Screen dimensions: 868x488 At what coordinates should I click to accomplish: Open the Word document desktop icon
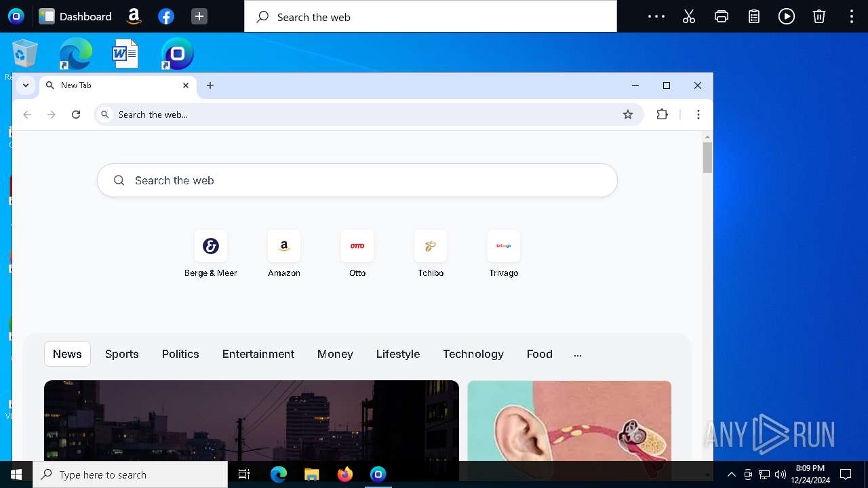coord(125,54)
